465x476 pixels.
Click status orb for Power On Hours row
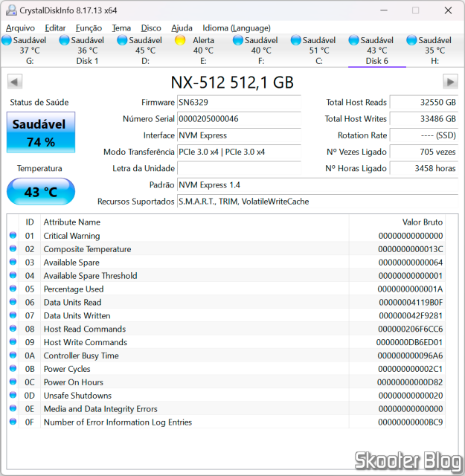pyautogui.click(x=13, y=382)
